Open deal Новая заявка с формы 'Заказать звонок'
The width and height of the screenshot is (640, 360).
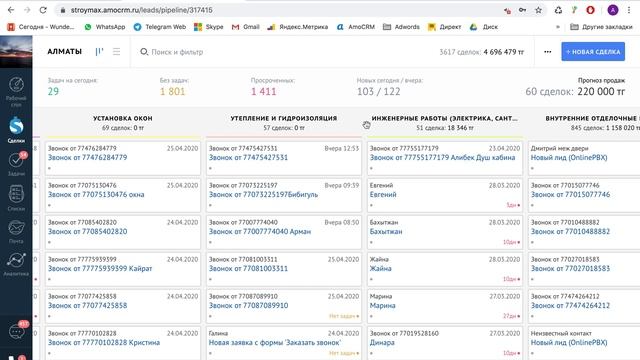275,342
